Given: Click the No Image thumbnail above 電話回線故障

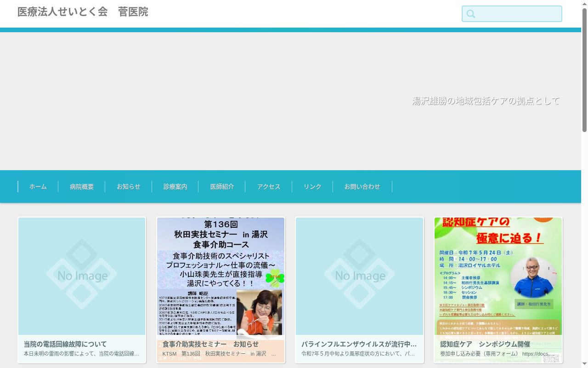Looking at the screenshot, I should click(82, 276).
